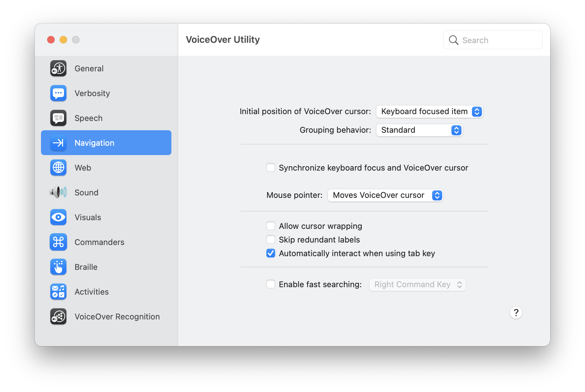Select the General settings icon
The height and width of the screenshot is (392, 585).
click(x=58, y=68)
